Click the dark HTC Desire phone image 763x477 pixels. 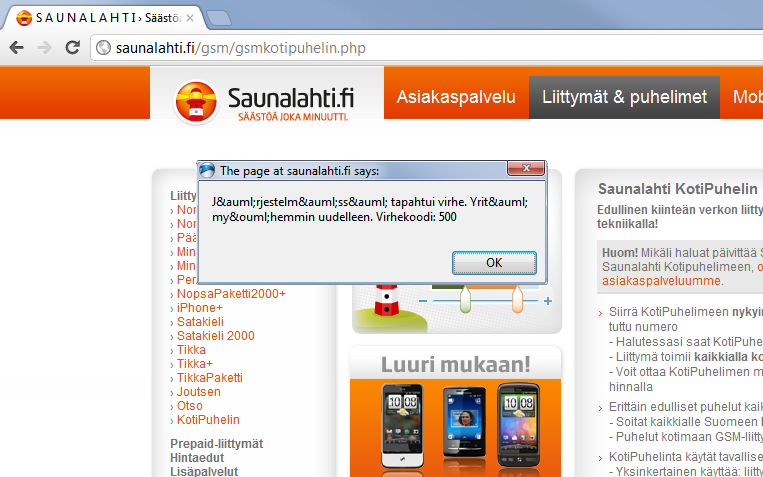[519, 425]
